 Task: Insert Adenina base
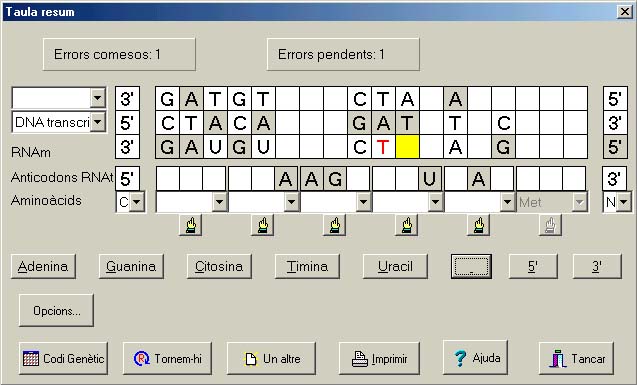pos(43,266)
